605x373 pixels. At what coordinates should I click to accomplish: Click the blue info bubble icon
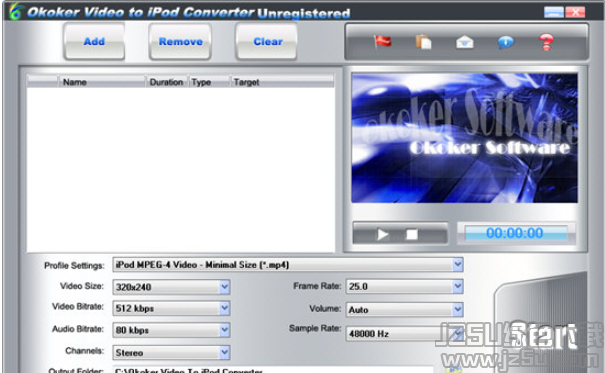coord(505,42)
